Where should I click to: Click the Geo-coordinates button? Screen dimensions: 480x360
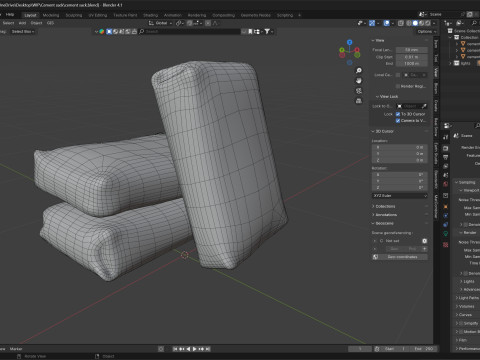[400, 257]
